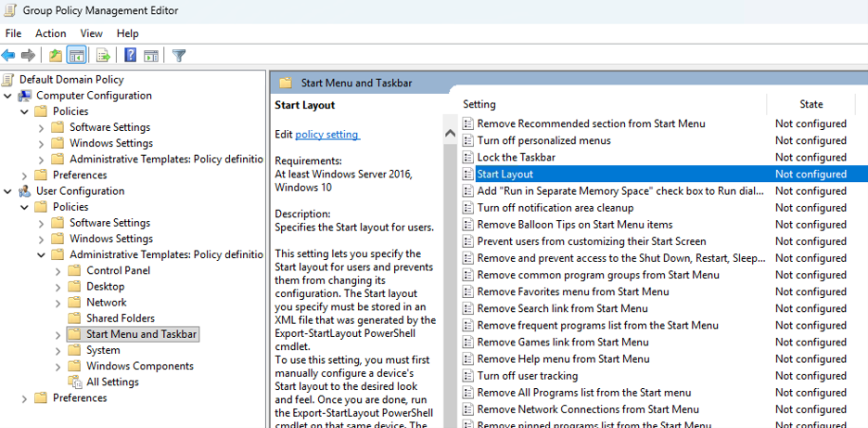Select Remove Help menu from Start Menu
The image size is (868, 428).
(x=564, y=358)
